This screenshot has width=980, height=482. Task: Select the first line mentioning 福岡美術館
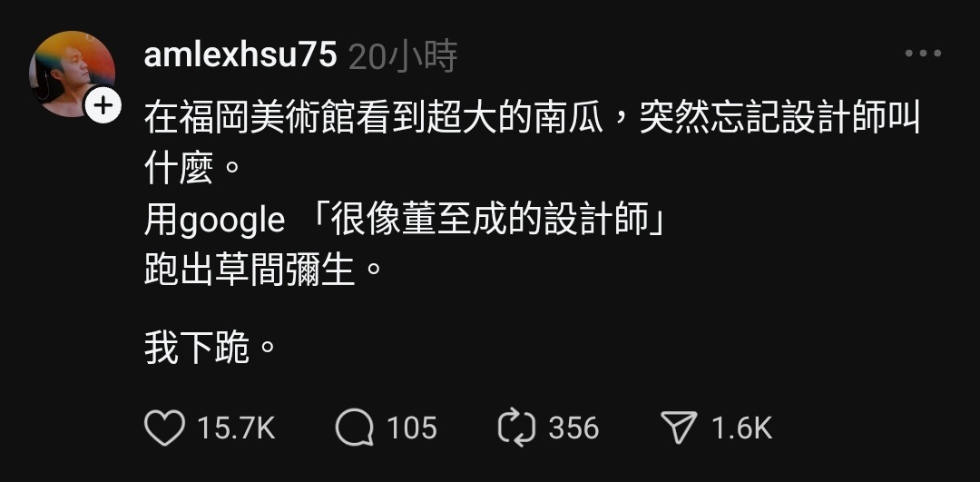pos(532,117)
